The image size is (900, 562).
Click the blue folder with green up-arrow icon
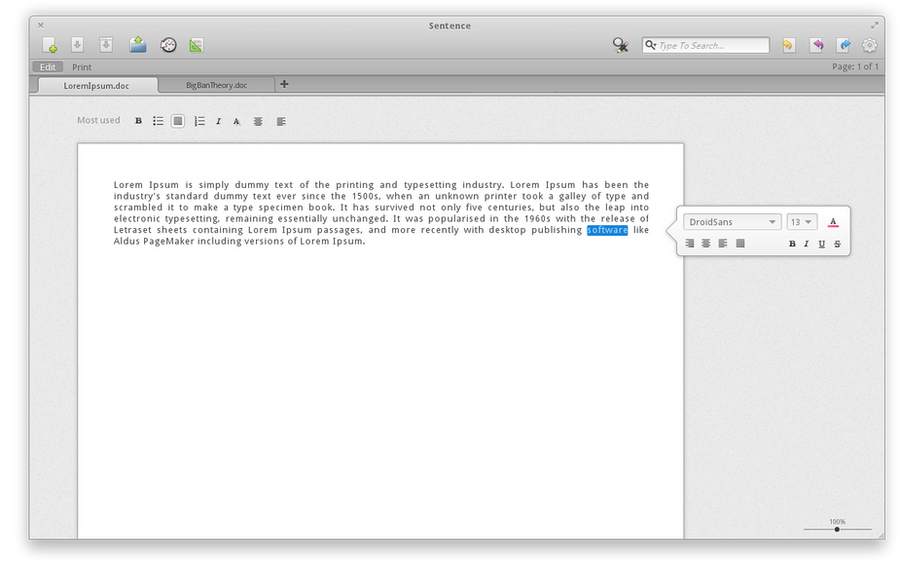tap(138, 44)
